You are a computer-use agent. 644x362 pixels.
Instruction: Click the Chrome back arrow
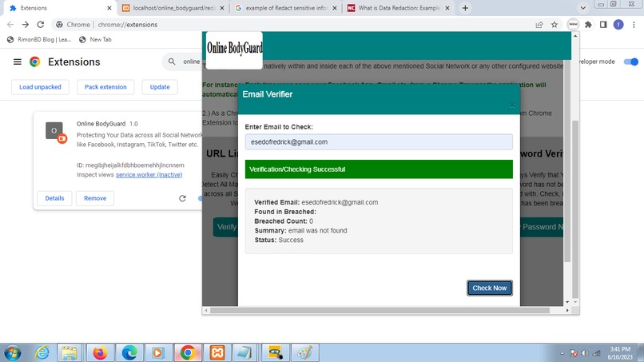click(x=10, y=25)
